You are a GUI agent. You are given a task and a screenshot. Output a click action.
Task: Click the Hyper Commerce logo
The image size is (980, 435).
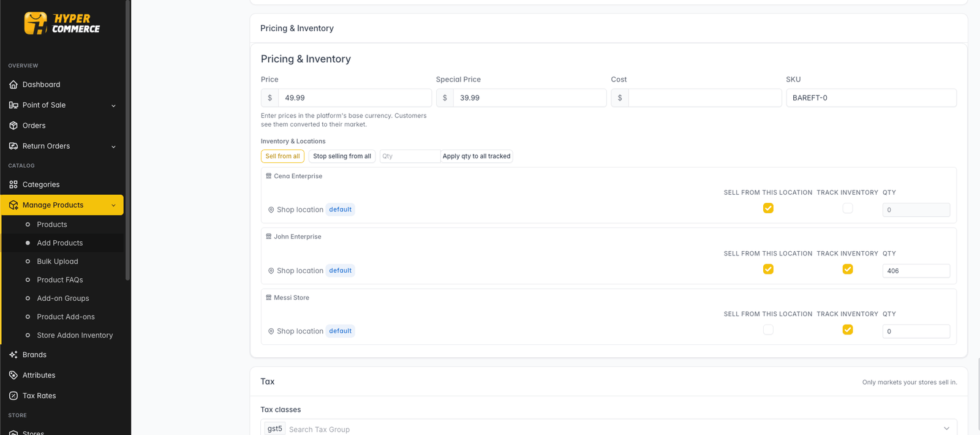(62, 23)
